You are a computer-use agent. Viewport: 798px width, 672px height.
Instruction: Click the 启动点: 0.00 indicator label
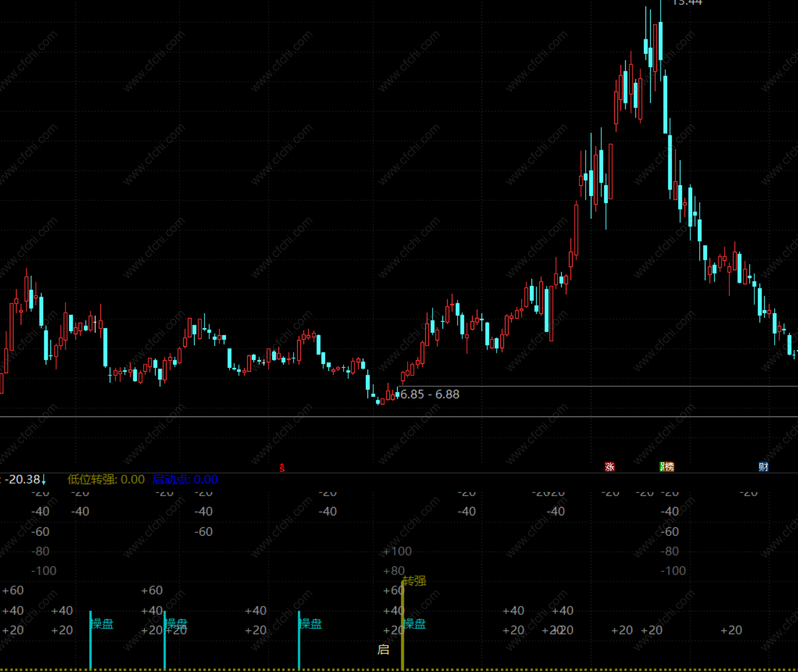(x=185, y=479)
